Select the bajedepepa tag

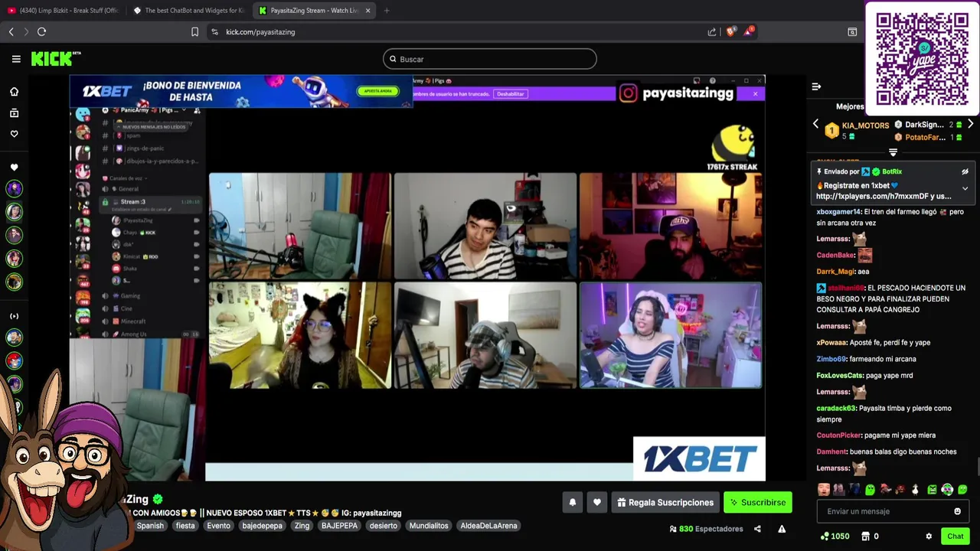pyautogui.click(x=263, y=526)
